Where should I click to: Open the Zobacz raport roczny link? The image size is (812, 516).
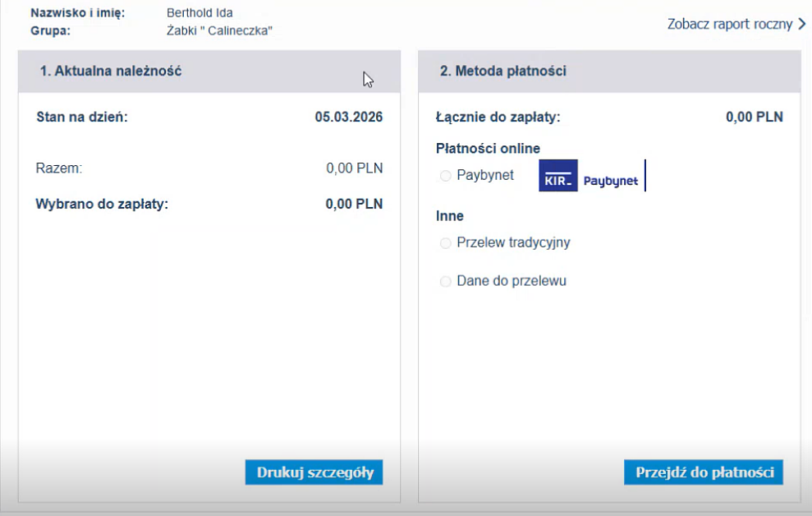(730, 25)
